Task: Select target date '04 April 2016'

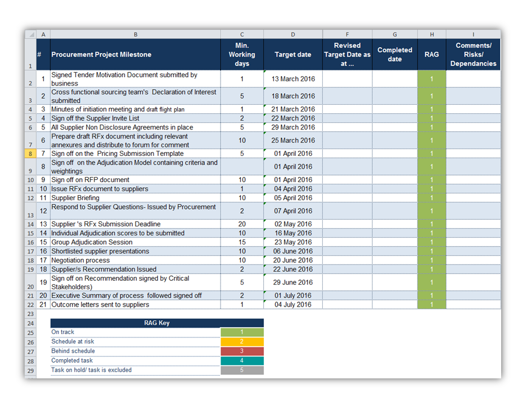Action: (x=293, y=189)
